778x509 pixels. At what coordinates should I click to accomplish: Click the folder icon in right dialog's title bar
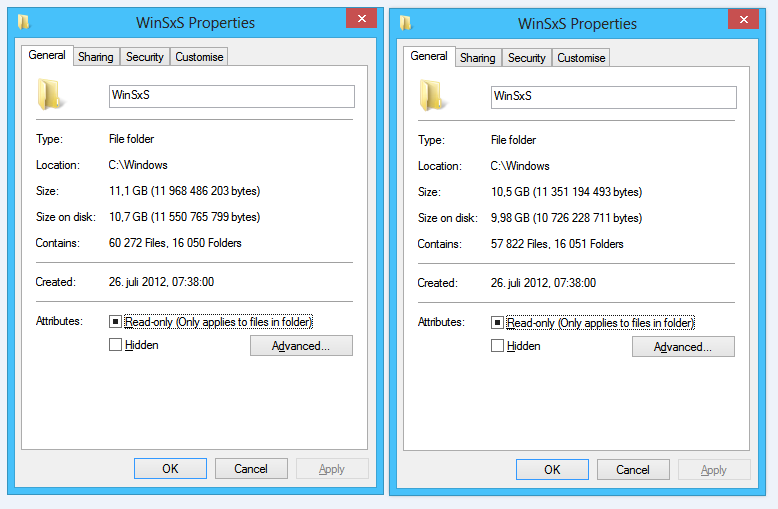coord(406,22)
